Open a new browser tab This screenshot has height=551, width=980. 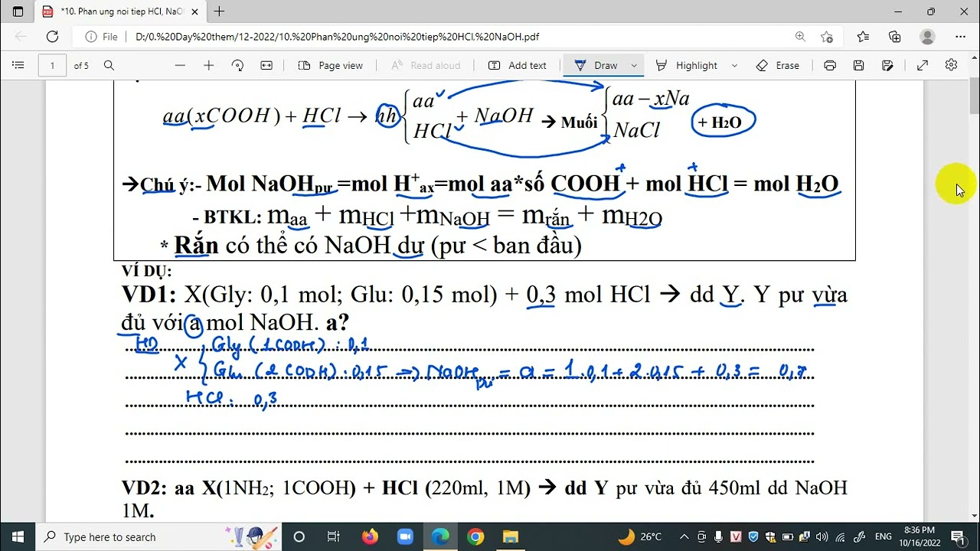coord(220,11)
